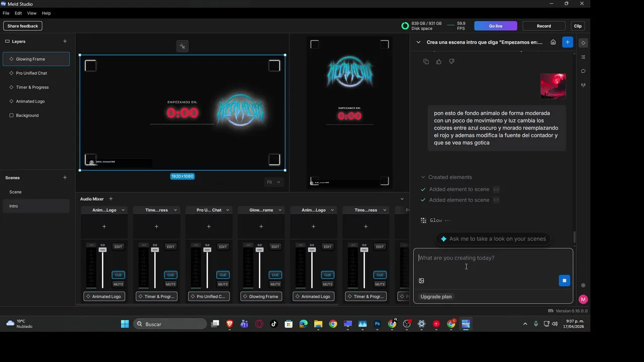The width and height of the screenshot is (644, 362).
Task: Start a new chat with blue plus
Action: click(x=568, y=42)
